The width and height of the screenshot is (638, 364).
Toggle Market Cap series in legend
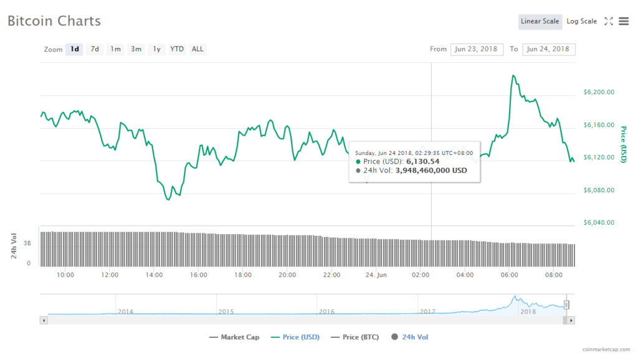click(x=234, y=337)
